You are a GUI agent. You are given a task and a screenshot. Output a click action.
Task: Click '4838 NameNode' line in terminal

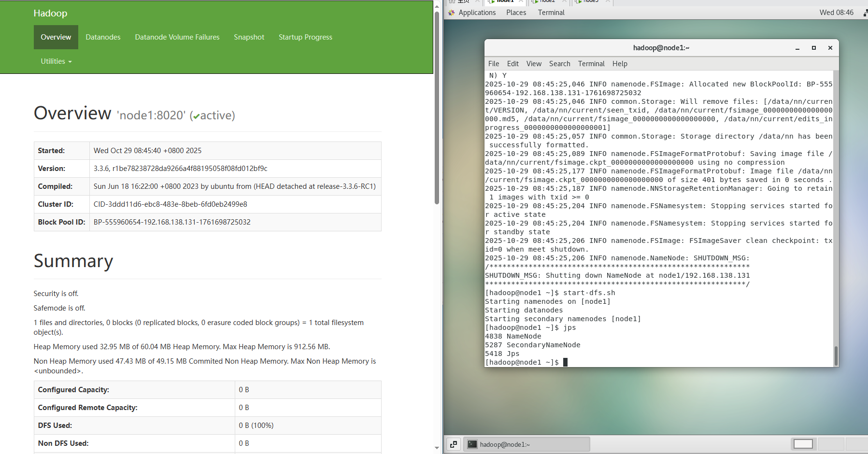coord(513,336)
